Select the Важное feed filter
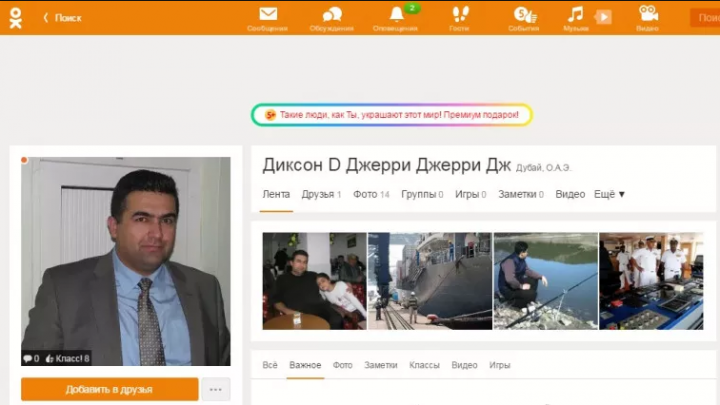The width and height of the screenshot is (720, 405). pyautogui.click(x=305, y=365)
